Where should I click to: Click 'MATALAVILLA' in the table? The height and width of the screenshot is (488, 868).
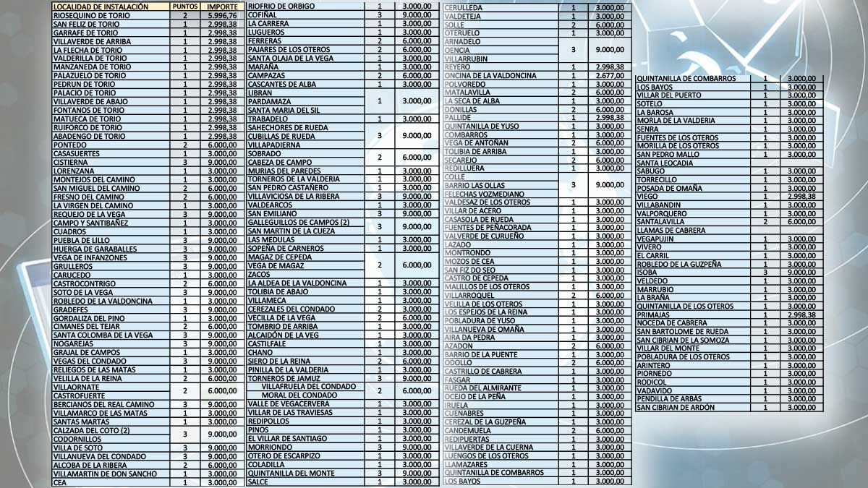pyautogui.click(x=467, y=93)
